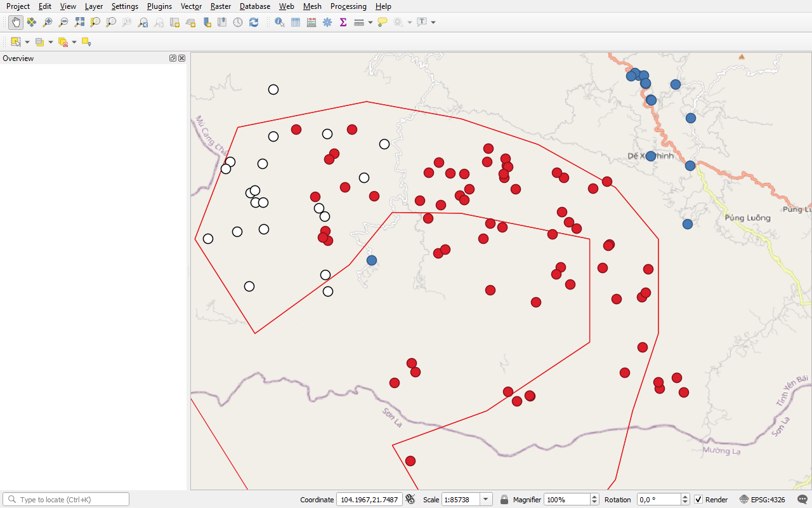Expand Select Features dropdown arrow
The height and width of the screenshot is (508, 812).
[27, 42]
